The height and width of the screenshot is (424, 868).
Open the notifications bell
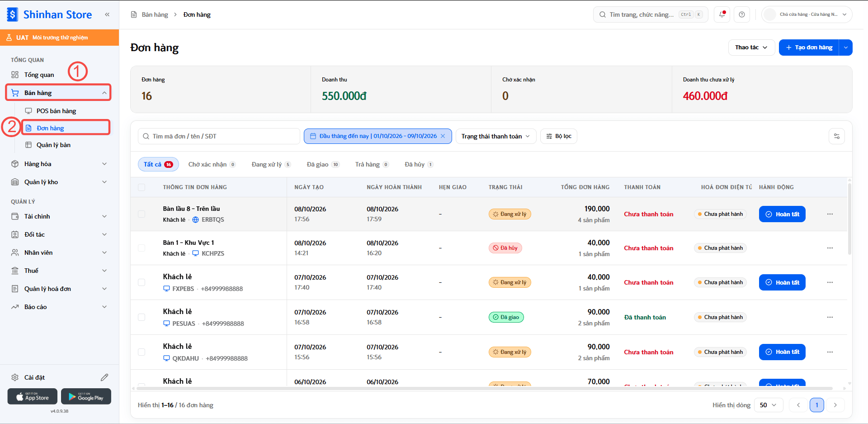722,14
